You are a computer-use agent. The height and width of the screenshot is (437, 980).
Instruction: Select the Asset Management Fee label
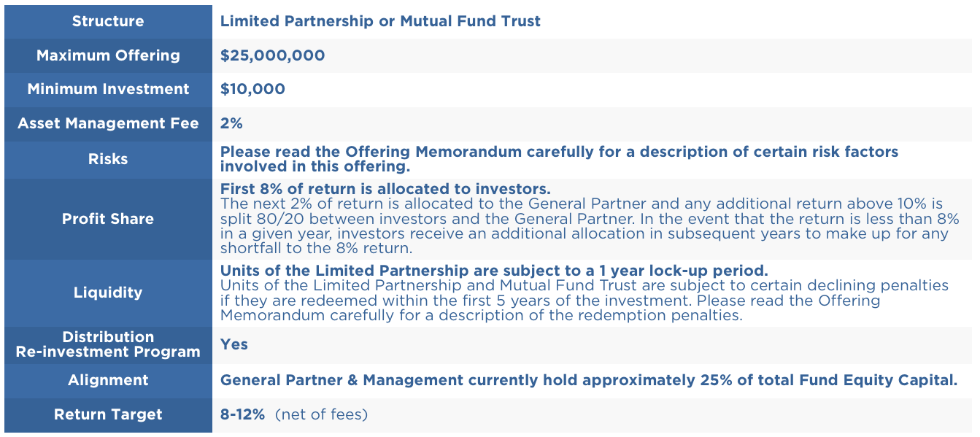108,123
